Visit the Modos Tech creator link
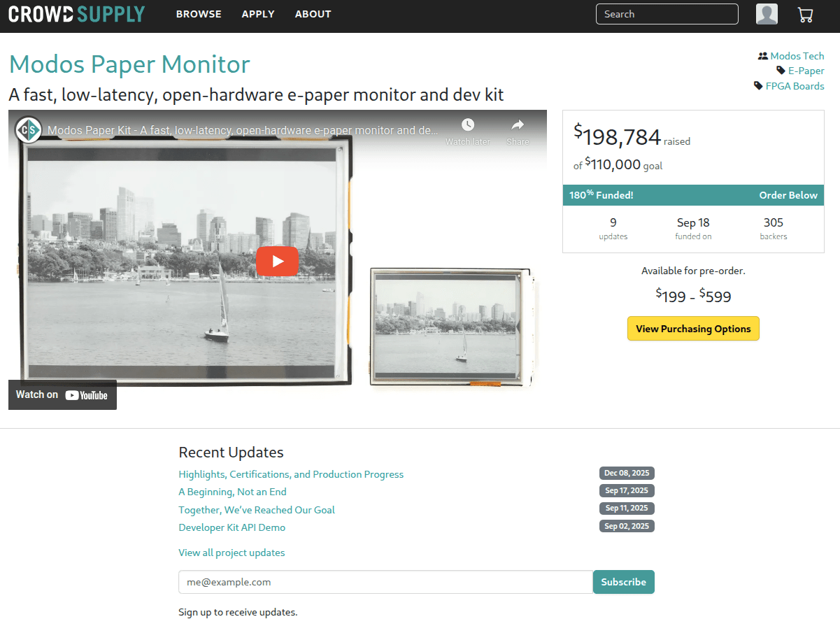The height and width of the screenshot is (633, 840). click(x=797, y=56)
